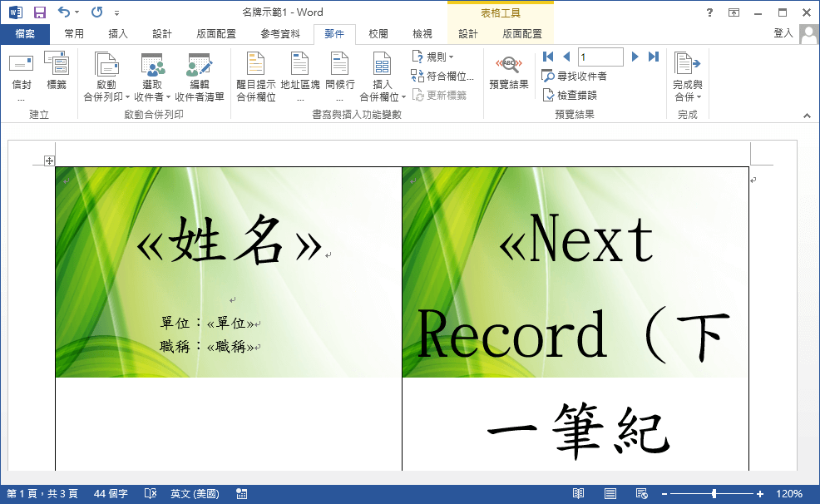Viewport: 820px width, 504px height.
Task: Insert a 問候行 greeting line
Action: 338,73
